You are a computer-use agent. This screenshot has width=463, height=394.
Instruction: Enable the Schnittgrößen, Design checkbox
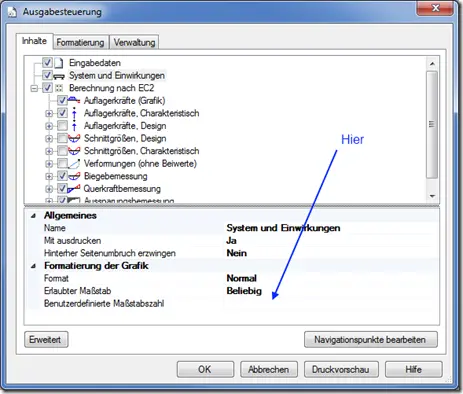coord(62,138)
